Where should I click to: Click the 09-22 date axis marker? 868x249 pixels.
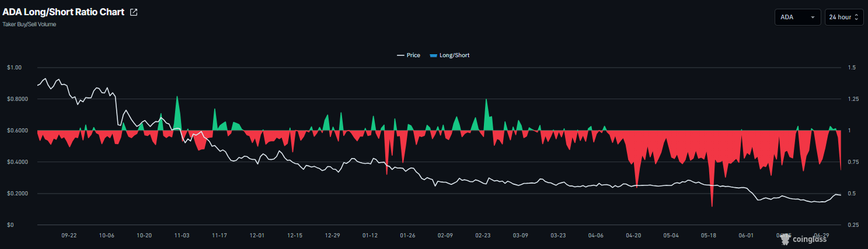[x=69, y=236]
